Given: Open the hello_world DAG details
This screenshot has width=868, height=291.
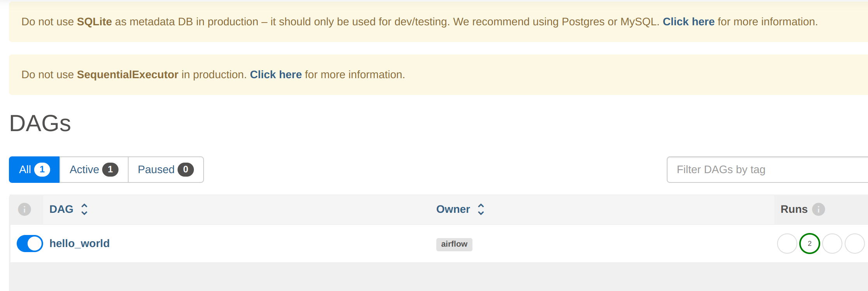Looking at the screenshot, I should tap(80, 244).
